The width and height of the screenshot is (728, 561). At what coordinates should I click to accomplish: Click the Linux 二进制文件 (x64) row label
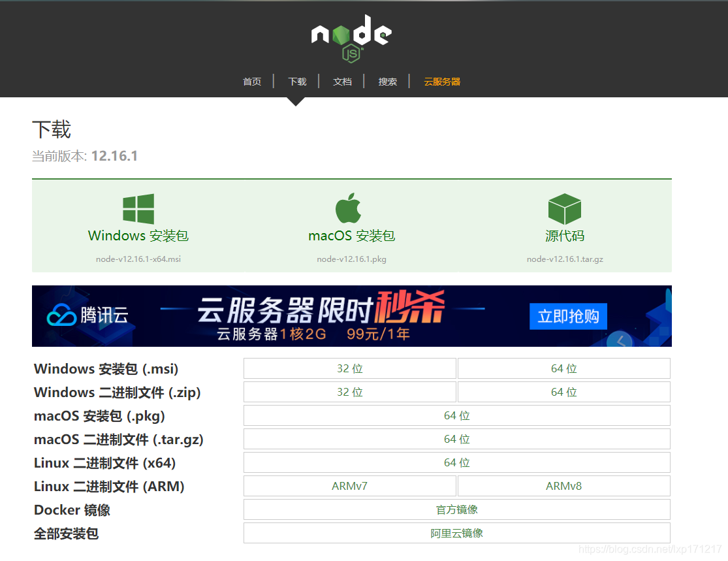[x=105, y=464]
